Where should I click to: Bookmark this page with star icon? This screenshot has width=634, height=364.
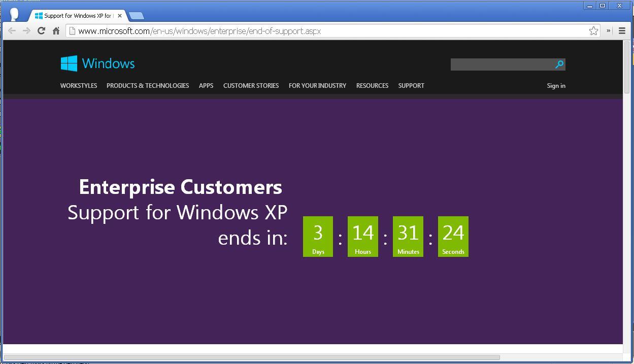tap(593, 31)
